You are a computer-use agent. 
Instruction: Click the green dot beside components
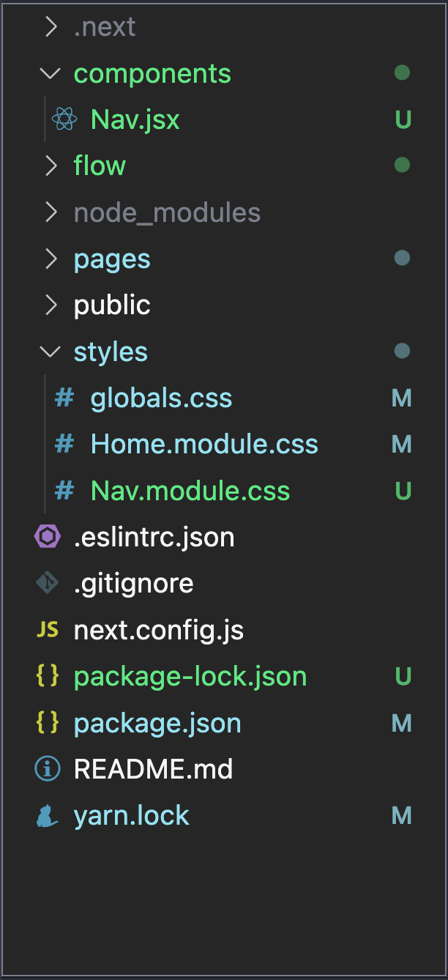point(402,73)
